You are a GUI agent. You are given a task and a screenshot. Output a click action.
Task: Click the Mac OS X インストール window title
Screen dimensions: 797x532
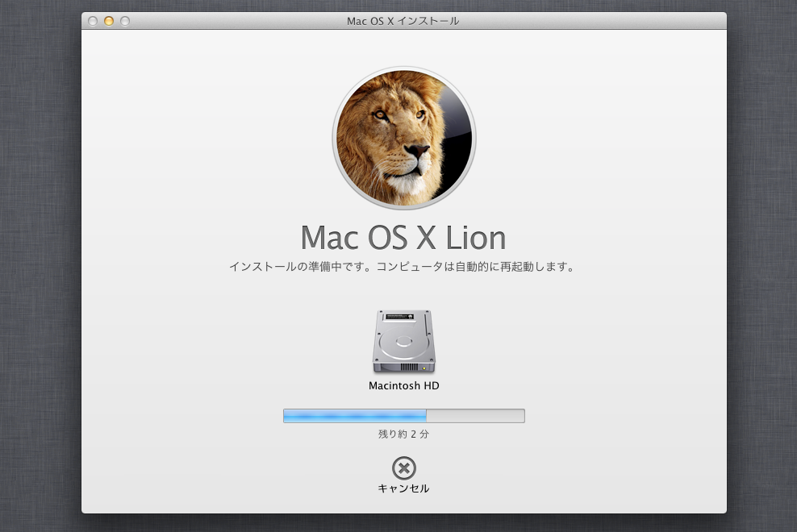tap(403, 21)
